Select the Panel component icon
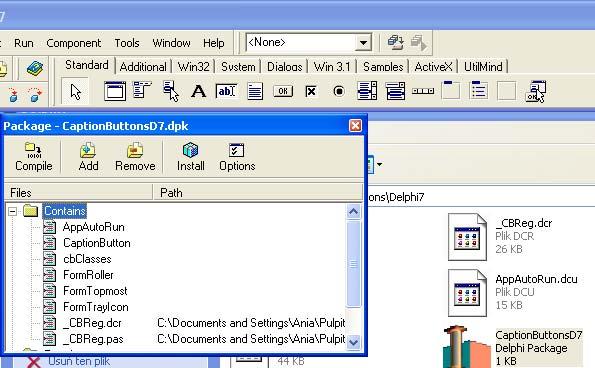The height and width of the screenshot is (368, 595). (507, 91)
